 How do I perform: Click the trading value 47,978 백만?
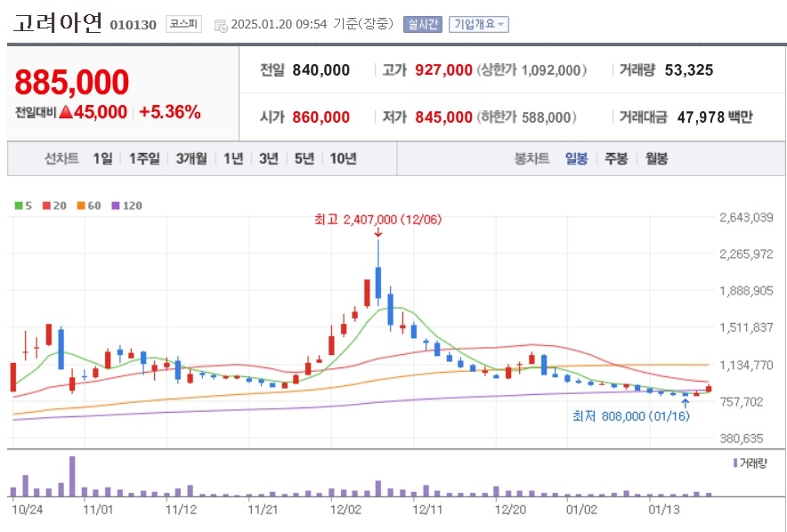click(715, 117)
